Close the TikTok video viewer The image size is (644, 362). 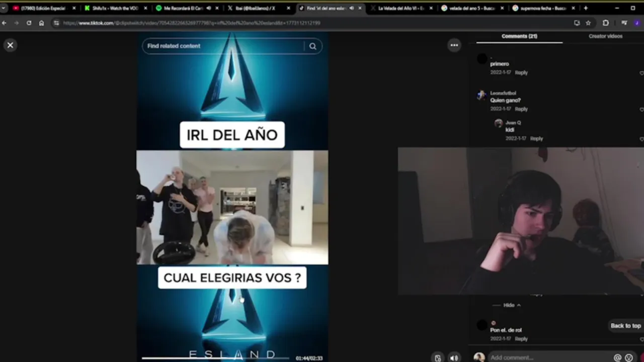[x=10, y=45]
